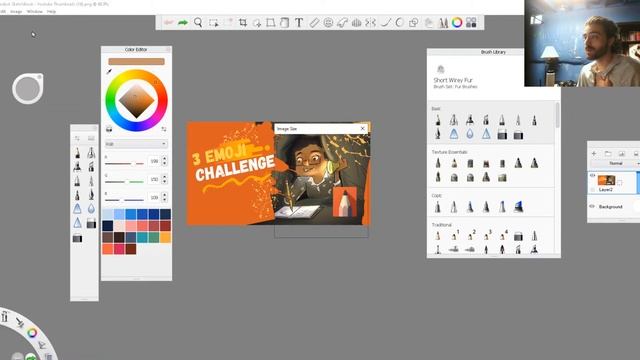640x360 pixels.
Task: Select the Text tool
Action: [299, 22]
